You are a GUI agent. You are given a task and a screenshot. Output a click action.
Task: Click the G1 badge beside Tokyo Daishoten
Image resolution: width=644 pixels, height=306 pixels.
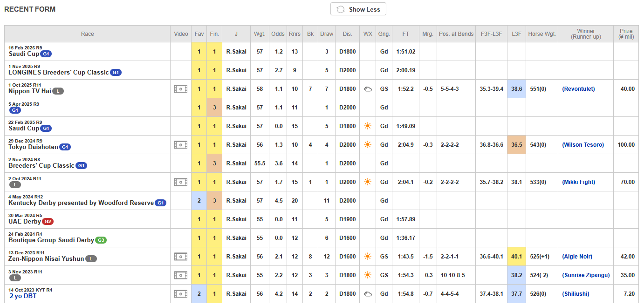coord(65,147)
